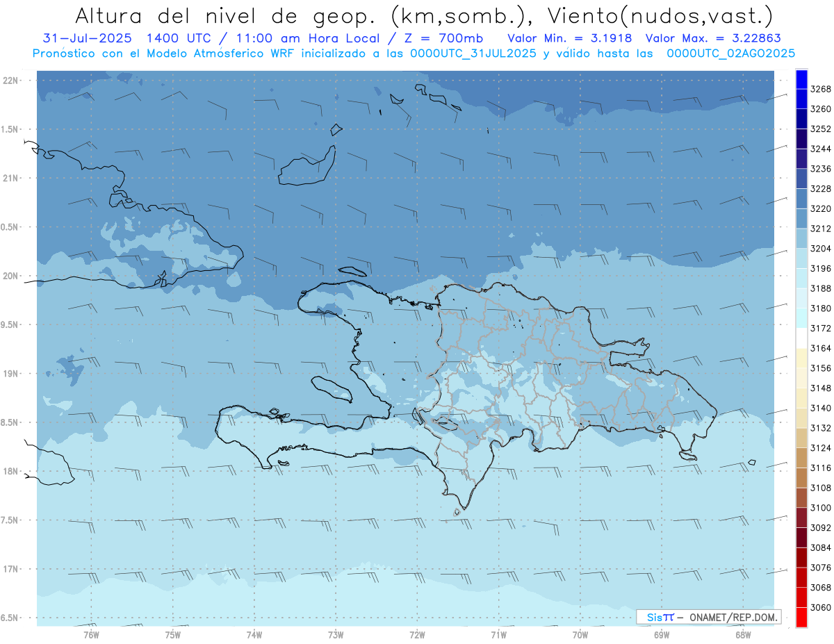Image resolution: width=834 pixels, height=644 pixels.
Task: Click the '22N' latitude axis label
Action: (10, 81)
